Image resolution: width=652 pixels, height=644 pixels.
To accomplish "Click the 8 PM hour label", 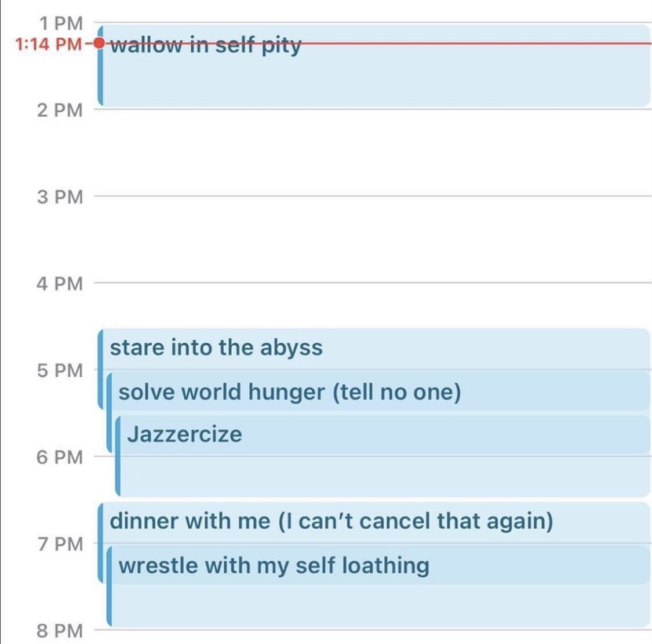I will (x=60, y=630).
